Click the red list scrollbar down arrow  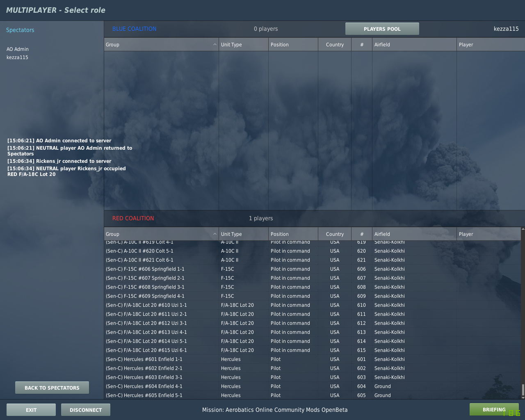pyautogui.click(x=523, y=397)
